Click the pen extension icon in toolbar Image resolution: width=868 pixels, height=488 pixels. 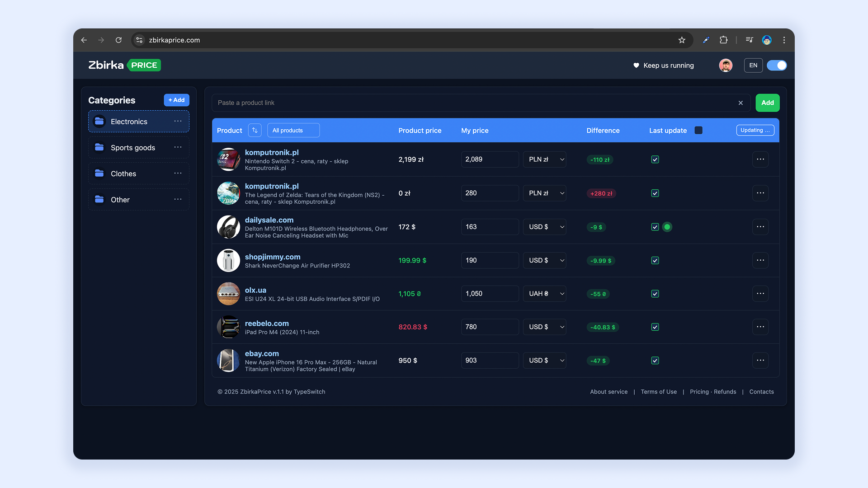706,40
